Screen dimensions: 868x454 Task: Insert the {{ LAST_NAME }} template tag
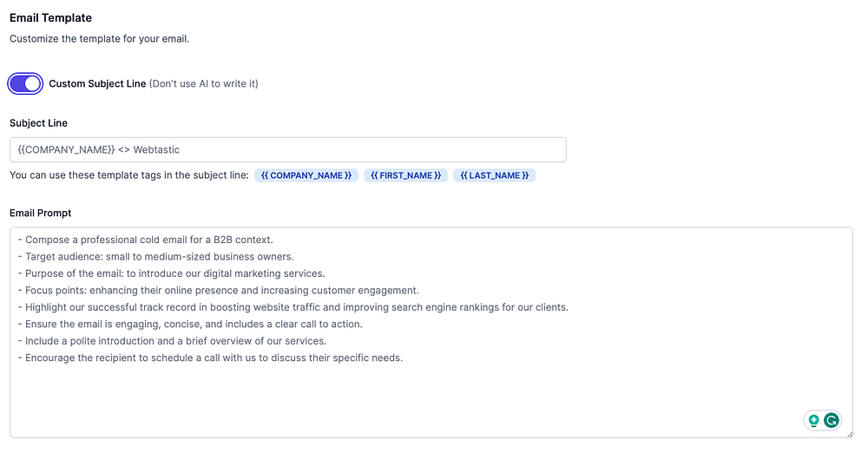click(x=494, y=175)
